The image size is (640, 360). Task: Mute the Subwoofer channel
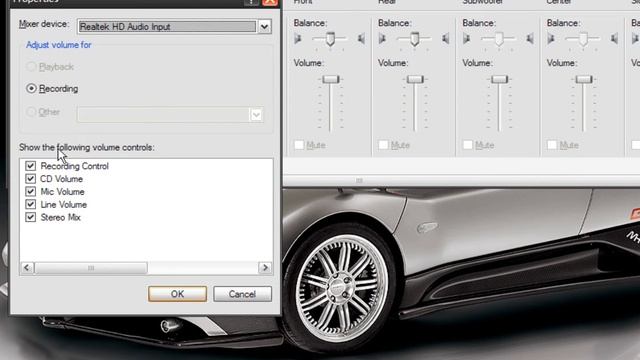(x=468, y=145)
